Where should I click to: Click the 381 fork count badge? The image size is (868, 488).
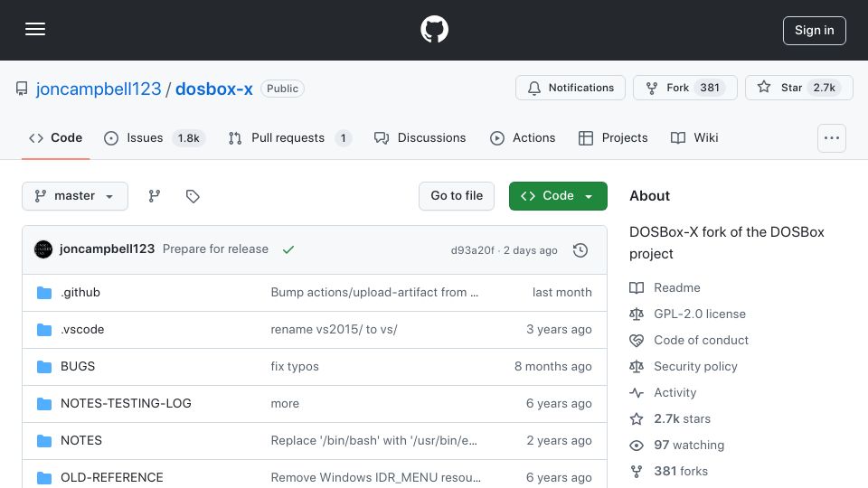click(x=710, y=88)
